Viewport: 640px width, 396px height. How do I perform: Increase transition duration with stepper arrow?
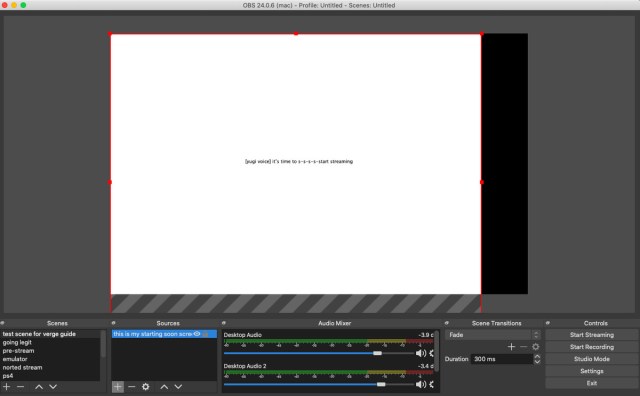pyautogui.click(x=537, y=356)
